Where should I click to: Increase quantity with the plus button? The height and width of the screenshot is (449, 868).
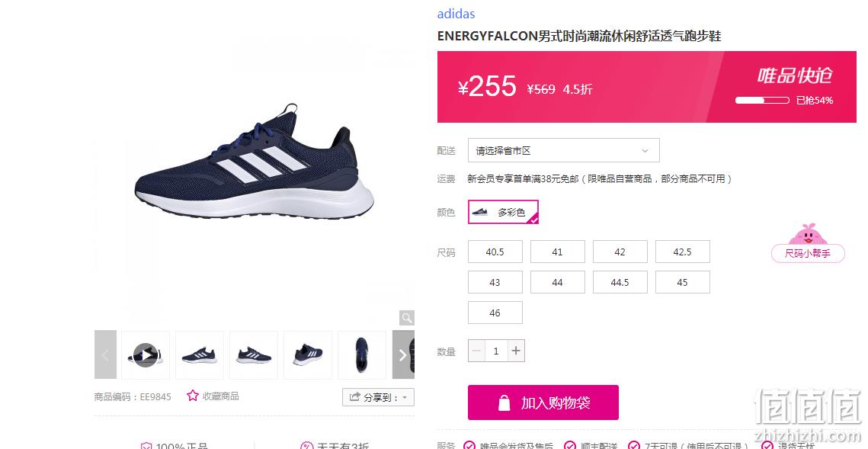(516, 351)
